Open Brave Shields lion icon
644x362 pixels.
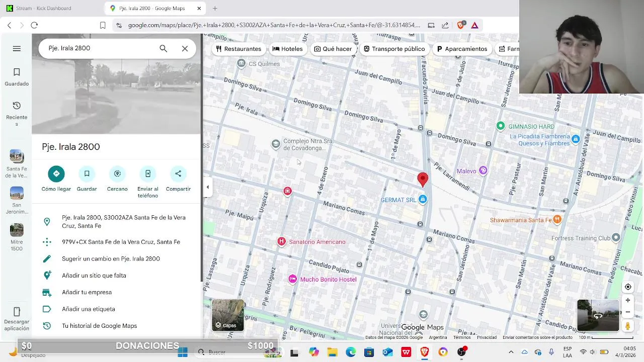point(460,25)
